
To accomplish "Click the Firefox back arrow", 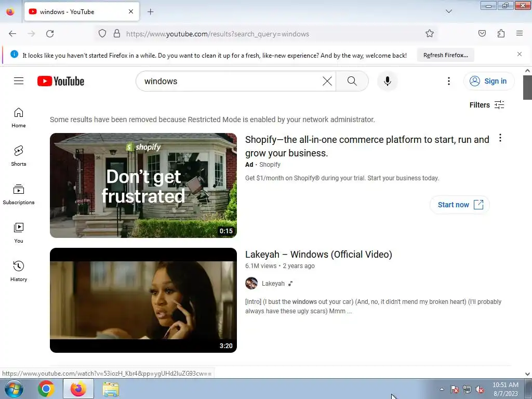I will click(x=12, y=34).
